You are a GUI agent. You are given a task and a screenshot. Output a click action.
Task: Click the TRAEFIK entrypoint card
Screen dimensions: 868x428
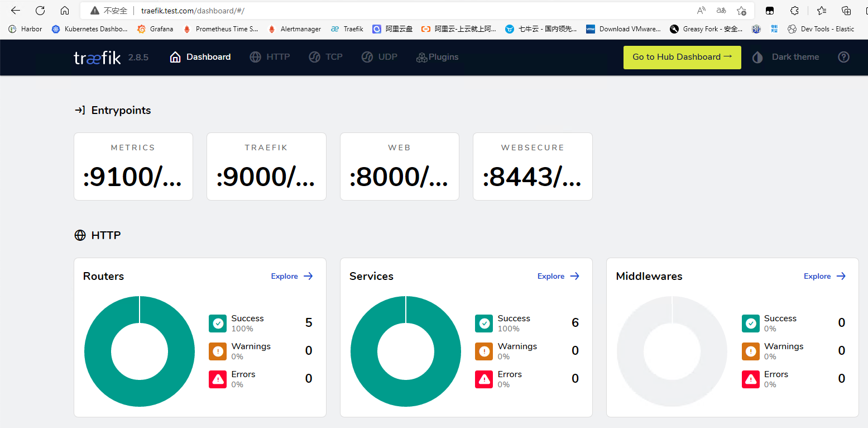[266, 167]
